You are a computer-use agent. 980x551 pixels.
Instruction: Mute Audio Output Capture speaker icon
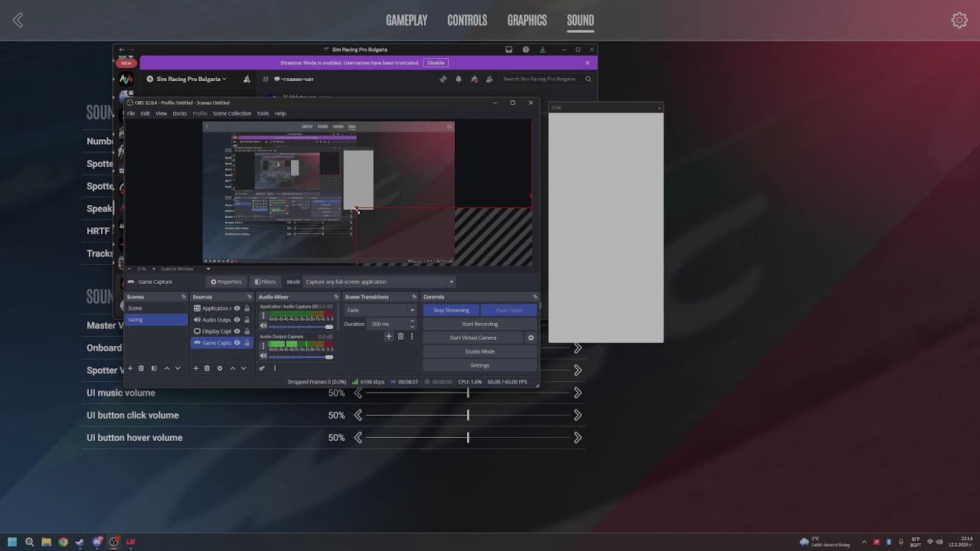pyautogui.click(x=263, y=357)
